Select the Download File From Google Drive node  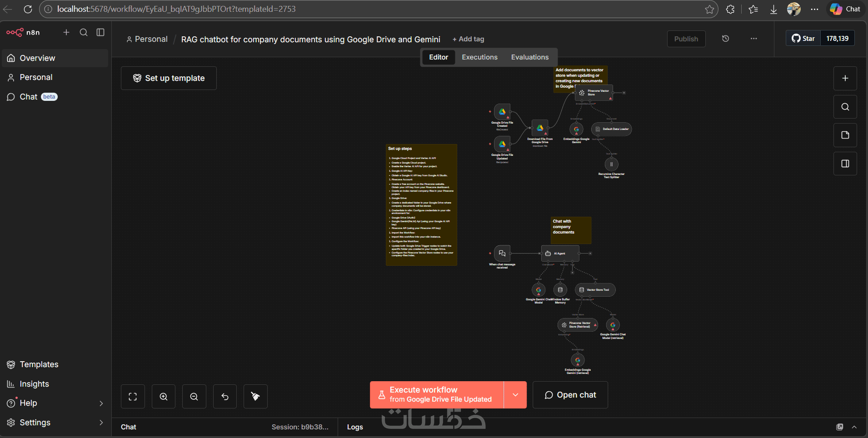pos(540,128)
